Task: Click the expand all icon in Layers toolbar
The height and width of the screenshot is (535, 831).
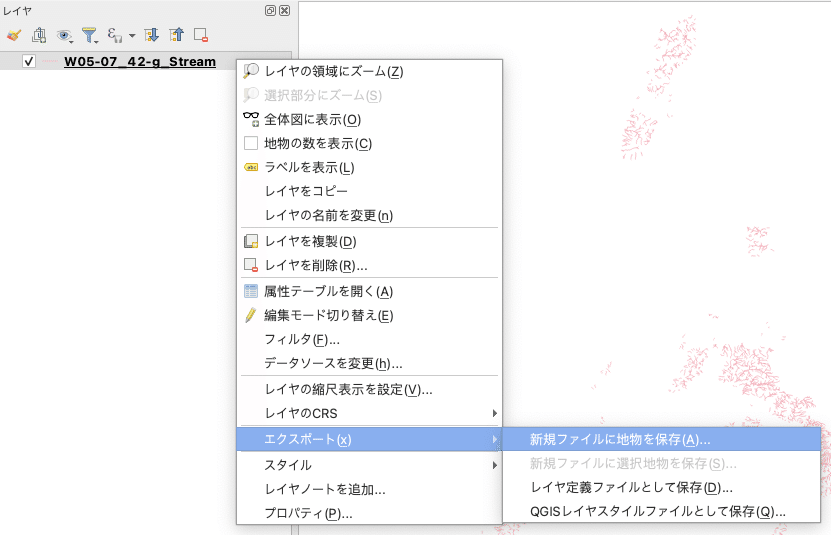Action: pyautogui.click(x=152, y=36)
